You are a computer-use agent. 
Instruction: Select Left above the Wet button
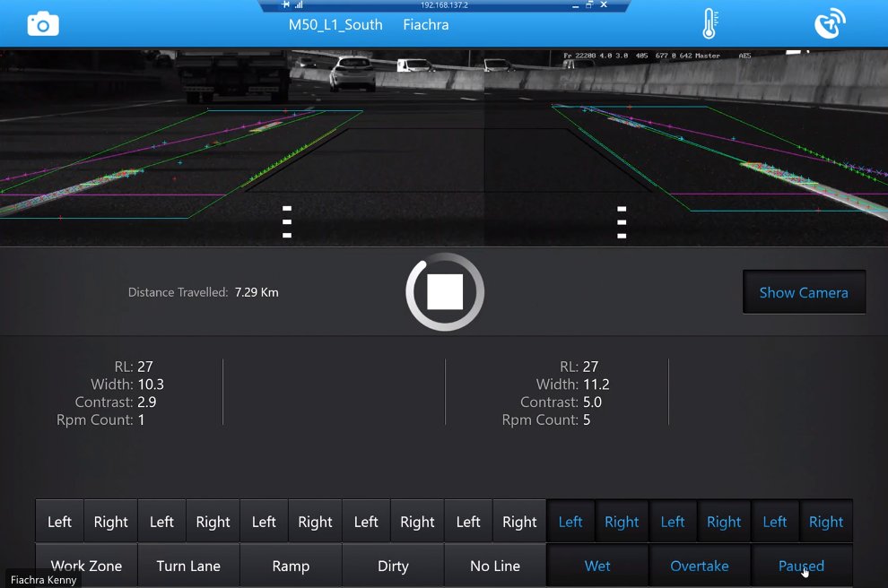[570, 521]
